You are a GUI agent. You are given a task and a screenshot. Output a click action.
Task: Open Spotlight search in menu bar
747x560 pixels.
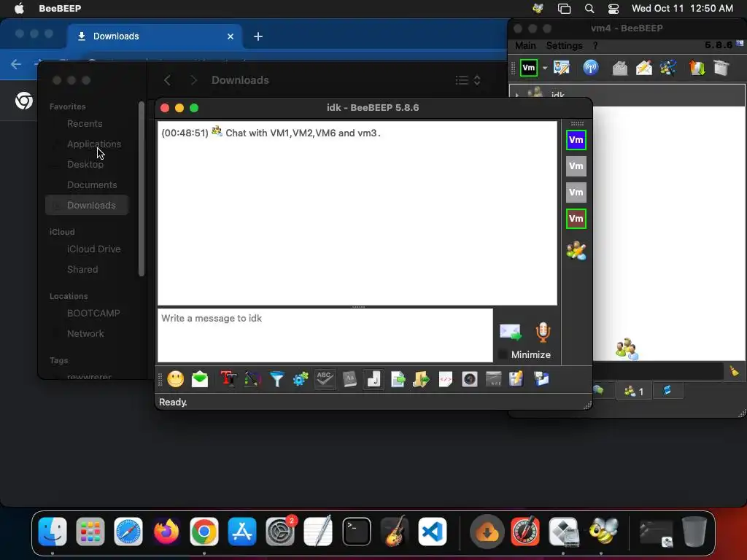(589, 8)
